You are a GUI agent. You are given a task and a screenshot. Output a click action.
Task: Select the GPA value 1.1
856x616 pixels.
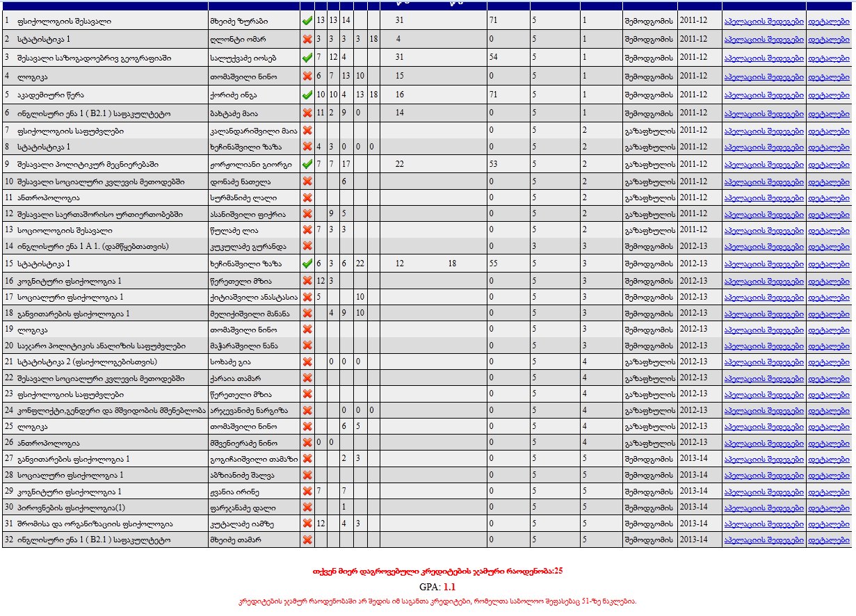pos(449,587)
